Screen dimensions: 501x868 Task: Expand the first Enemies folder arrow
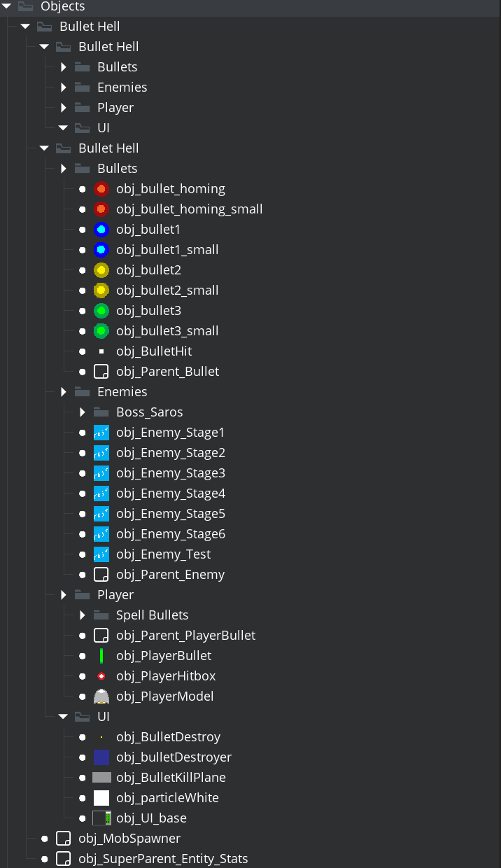point(64,87)
